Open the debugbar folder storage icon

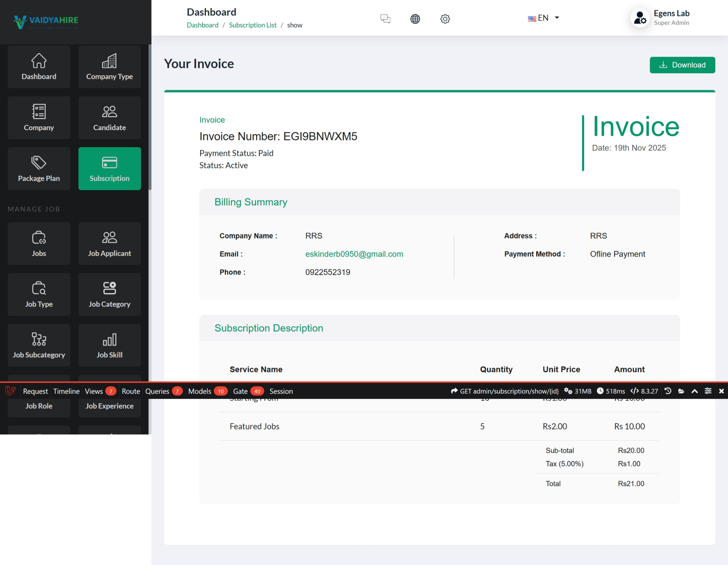[681, 391]
